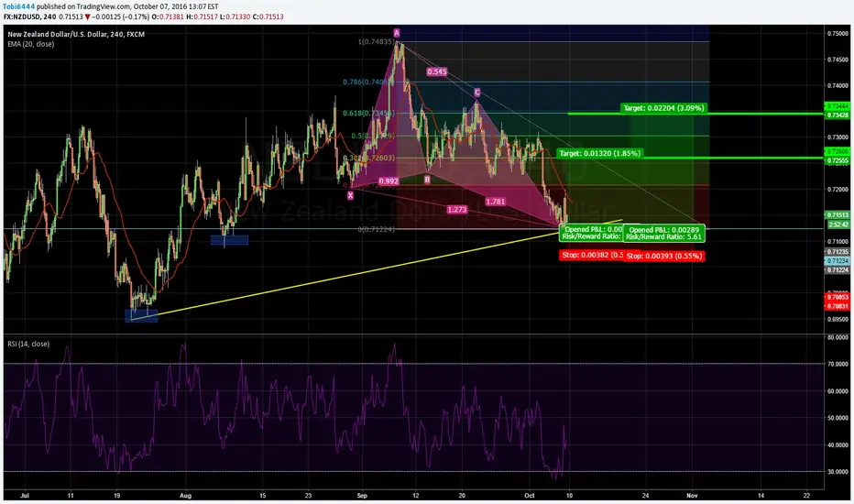Select the 0.892 ratio label
Viewport: 854px width, 504px height.
389,181
